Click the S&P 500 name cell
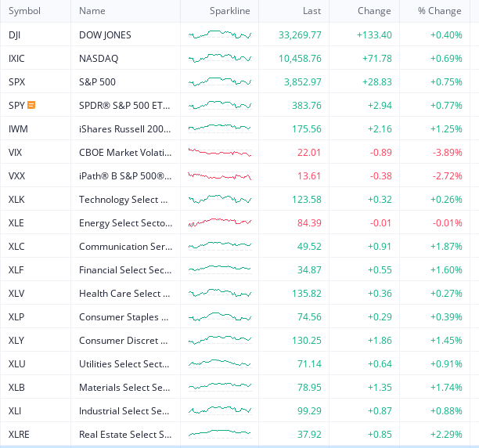This screenshot has width=479, height=448. (x=98, y=82)
